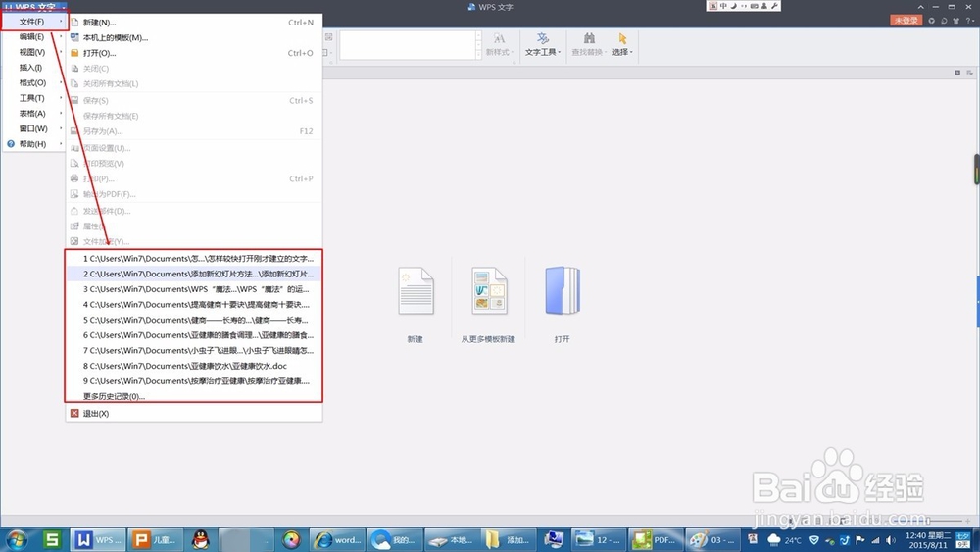The image size is (980, 552).
Task: Open recent file 7 小虫子飞进眼
Action: point(194,350)
